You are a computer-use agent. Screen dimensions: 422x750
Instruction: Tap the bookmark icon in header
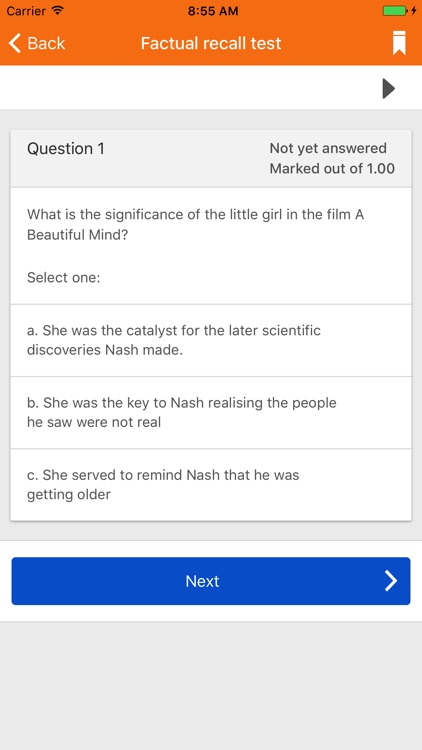tap(399, 43)
